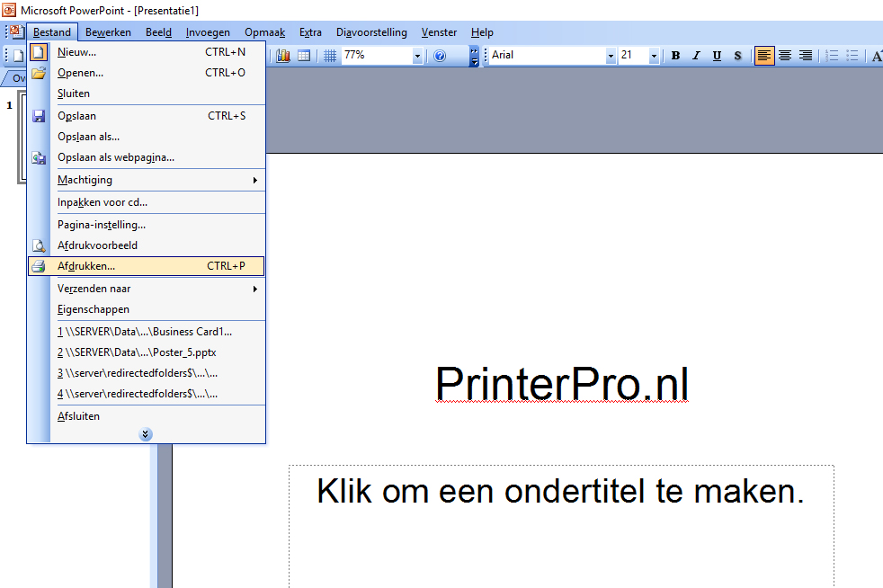883x588 pixels.
Task: Toggle Italic formatting
Action: click(696, 55)
